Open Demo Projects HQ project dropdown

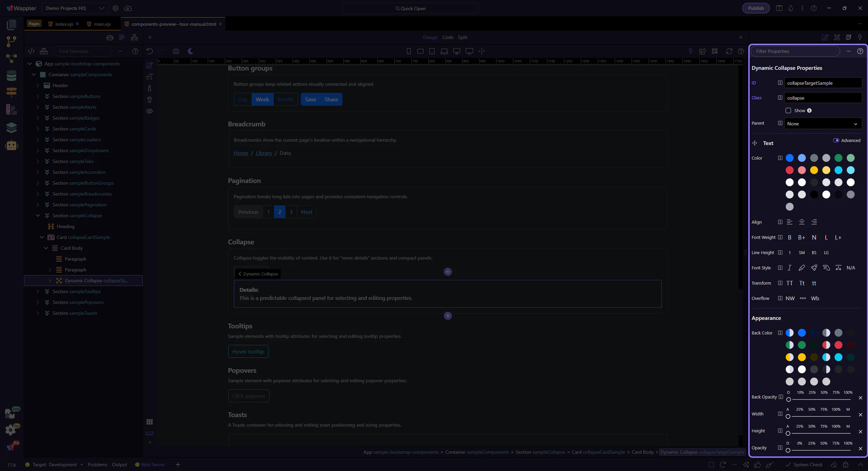point(75,8)
